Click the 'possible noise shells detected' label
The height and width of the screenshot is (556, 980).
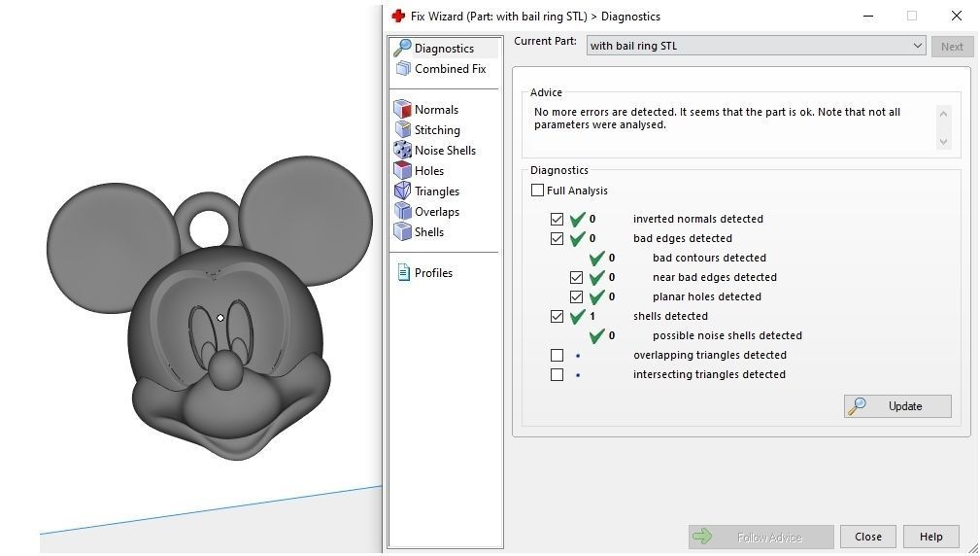(x=727, y=336)
